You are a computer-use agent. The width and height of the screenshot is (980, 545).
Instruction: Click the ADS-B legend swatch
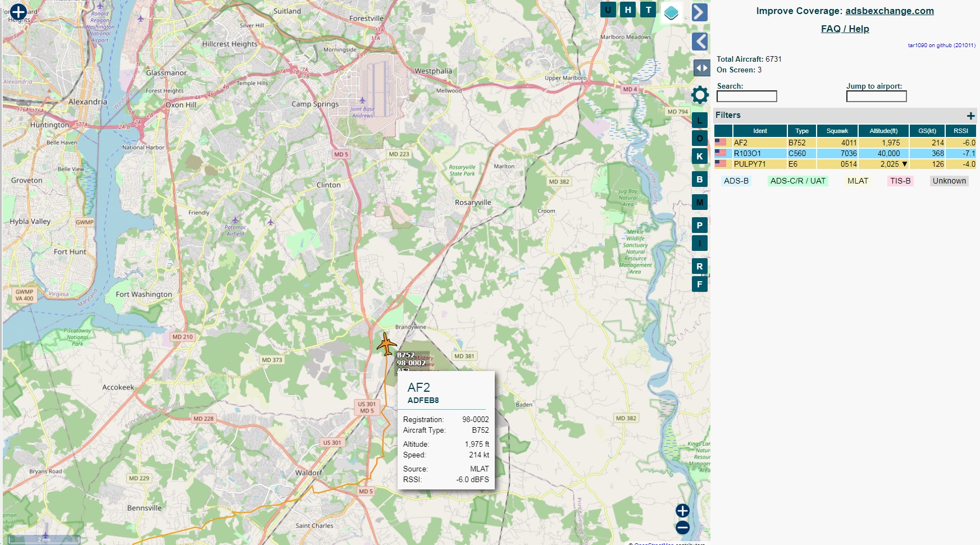pos(736,181)
